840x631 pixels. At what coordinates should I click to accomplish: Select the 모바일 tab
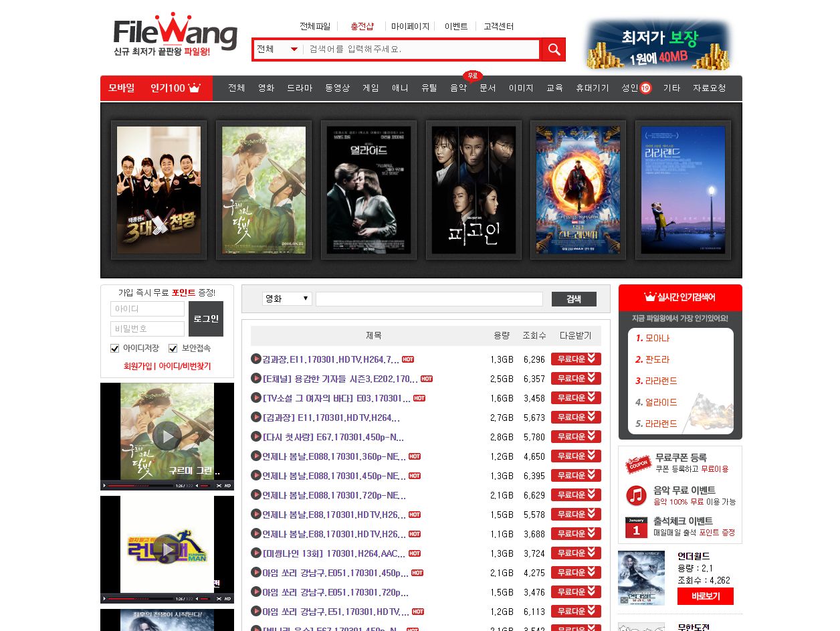[x=122, y=88]
